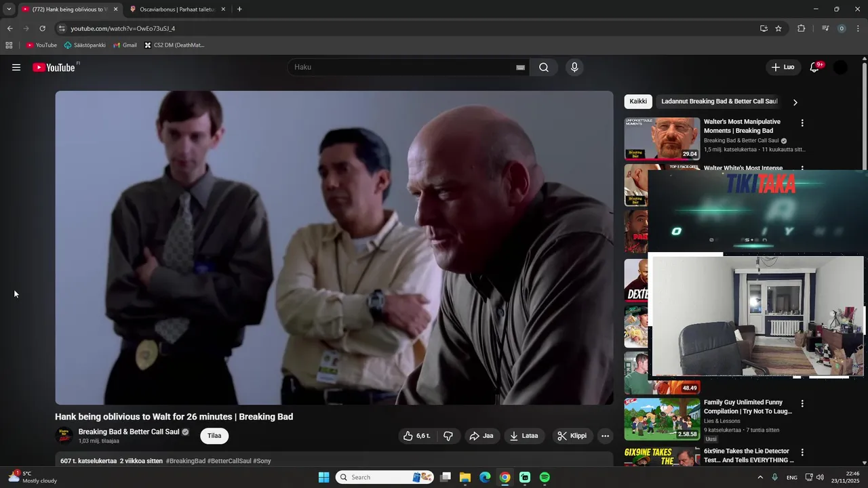
Task: Open YouTube notifications bell
Action: [x=815, y=67]
